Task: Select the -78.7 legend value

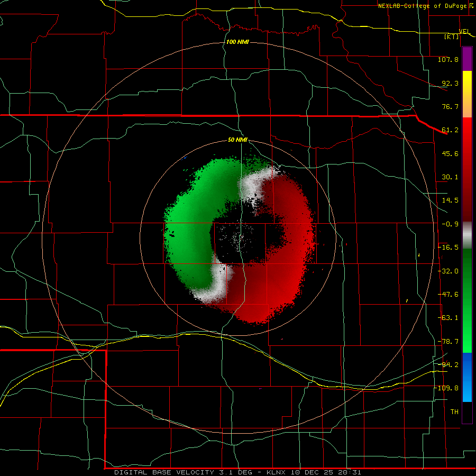Action: 448,342
